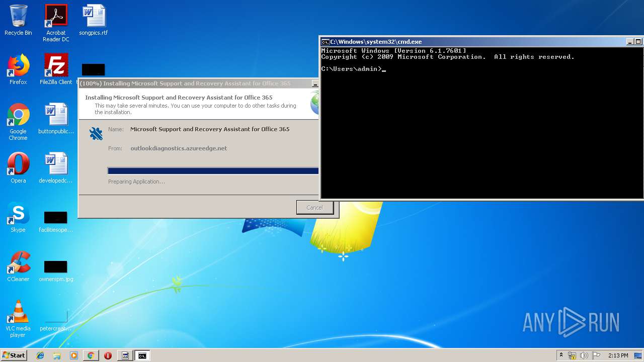Launch Firefox from the desktop
The image size is (644, 362).
point(18,69)
